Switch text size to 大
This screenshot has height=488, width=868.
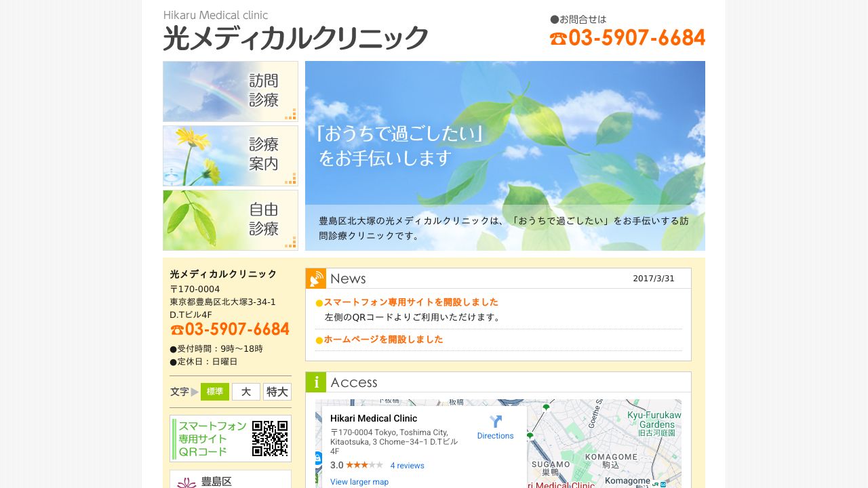[x=245, y=392]
